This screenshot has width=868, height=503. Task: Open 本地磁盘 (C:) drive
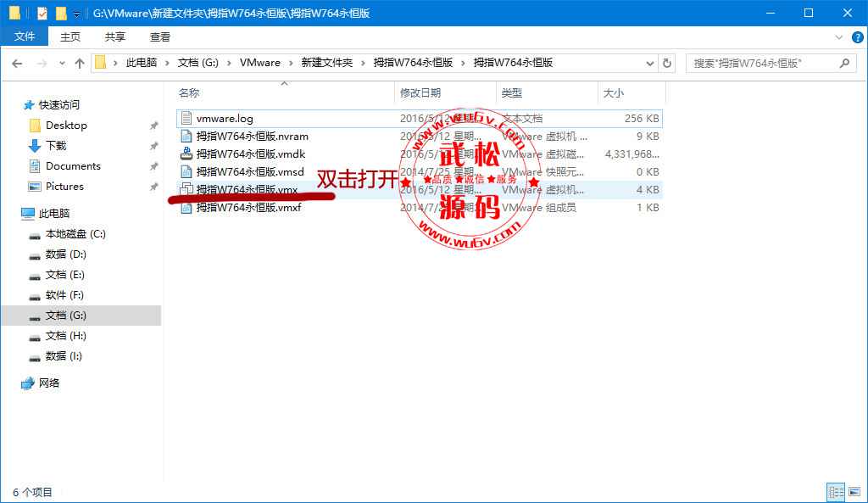[75, 234]
